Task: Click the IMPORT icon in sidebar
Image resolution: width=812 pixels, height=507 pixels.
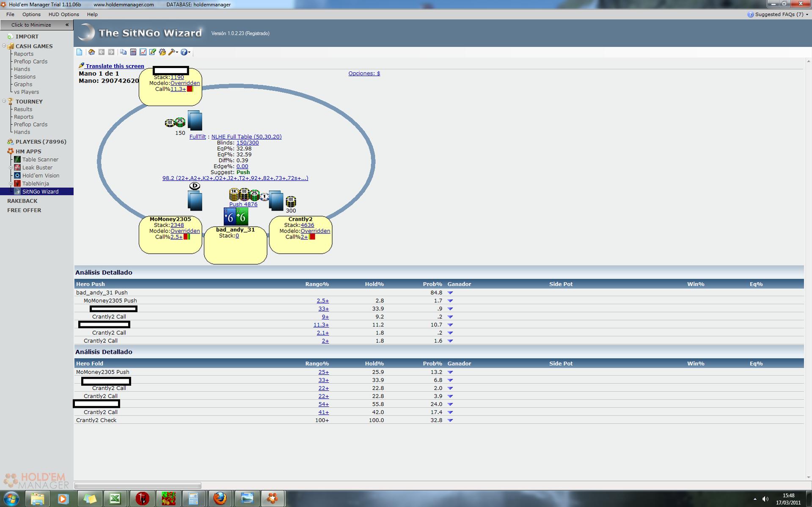Action: pyautogui.click(x=10, y=36)
